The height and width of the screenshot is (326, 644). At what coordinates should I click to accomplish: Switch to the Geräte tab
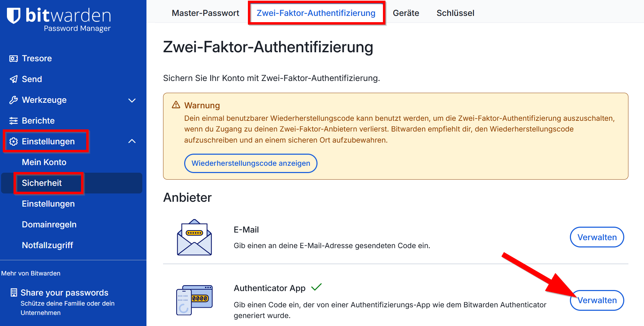406,13
